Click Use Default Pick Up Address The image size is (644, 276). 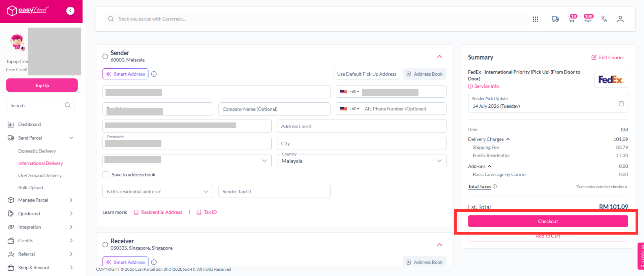(x=367, y=74)
